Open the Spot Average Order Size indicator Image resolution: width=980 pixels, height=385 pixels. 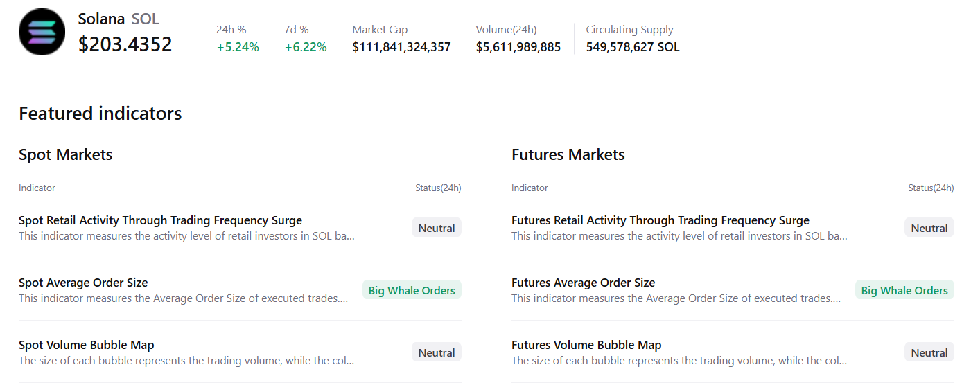pyautogui.click(x=83, y=283)
